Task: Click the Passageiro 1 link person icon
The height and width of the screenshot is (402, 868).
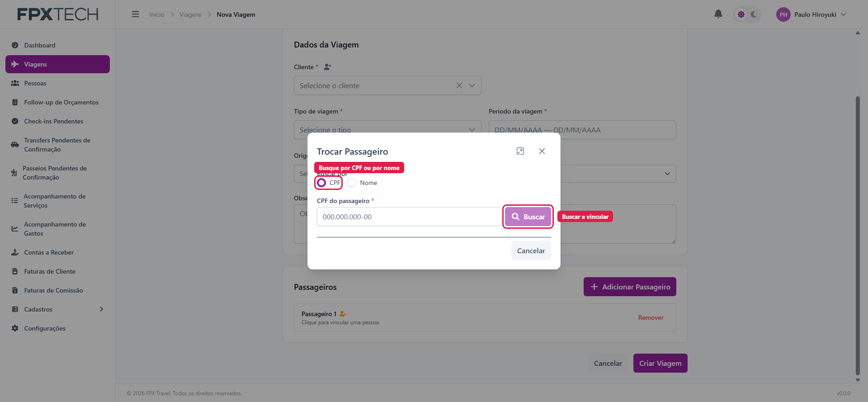Action: (343, 314)
